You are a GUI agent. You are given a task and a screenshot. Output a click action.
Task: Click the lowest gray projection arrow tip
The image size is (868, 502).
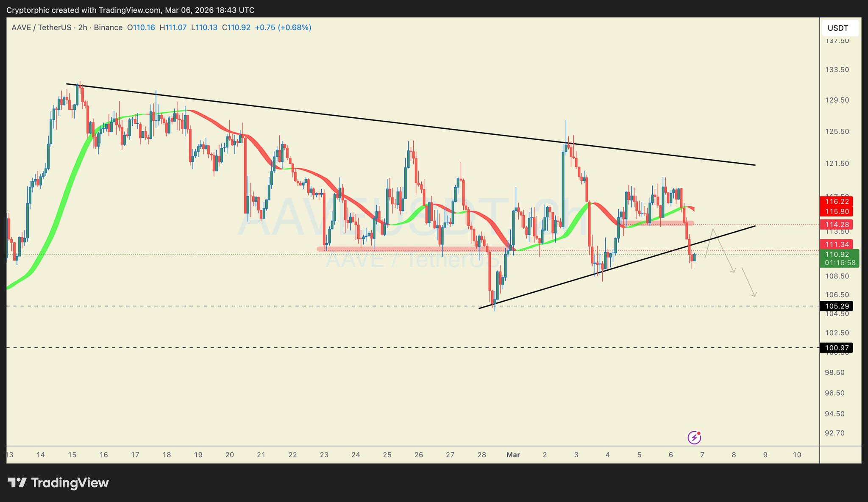(x=755, y=296)
